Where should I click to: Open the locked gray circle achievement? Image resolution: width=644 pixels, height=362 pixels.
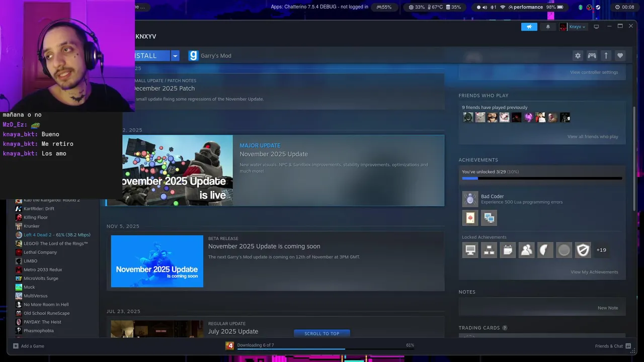564,250
